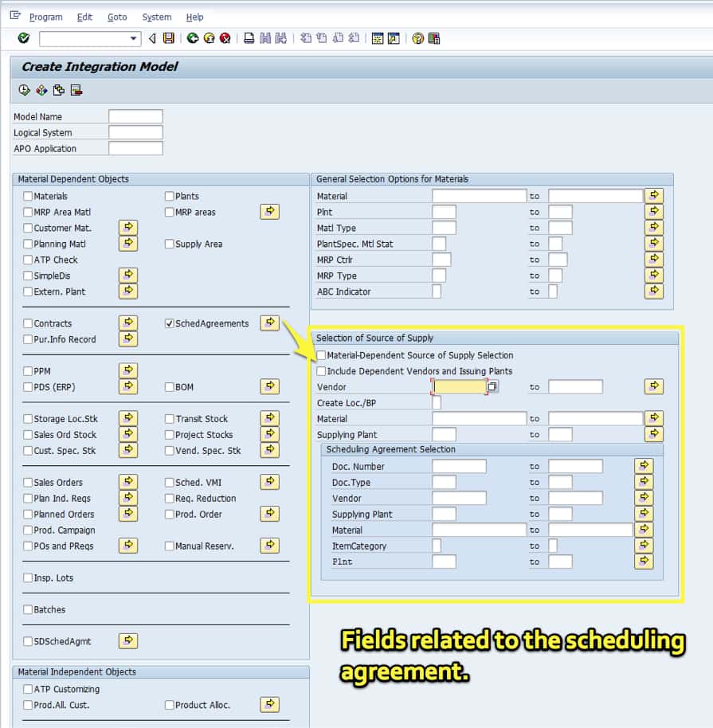The width and height of the screenshot is (713, 728).
Task: Click the Save toolbar icon
Action: [168, 38]
